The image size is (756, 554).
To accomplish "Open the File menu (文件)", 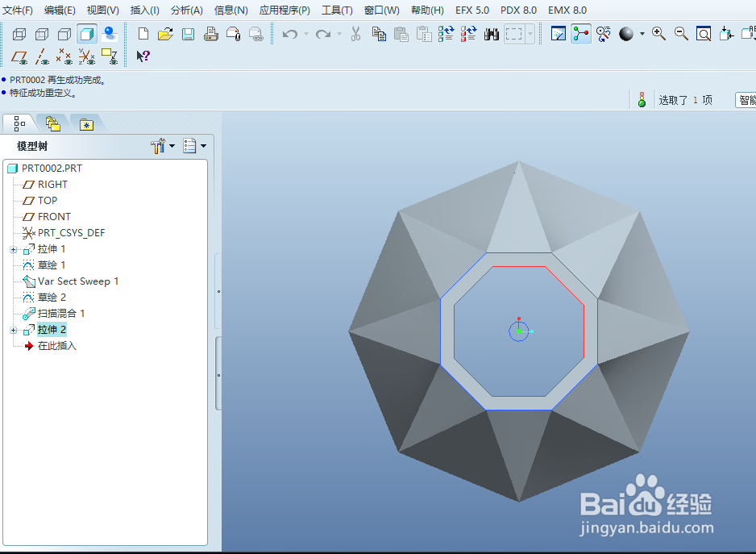I will (x=18, y=10).
